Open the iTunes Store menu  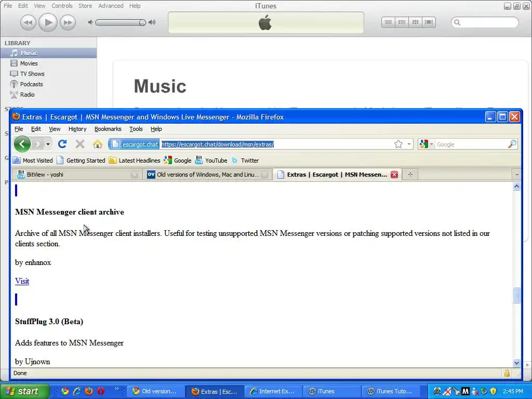tap(85, 6)
